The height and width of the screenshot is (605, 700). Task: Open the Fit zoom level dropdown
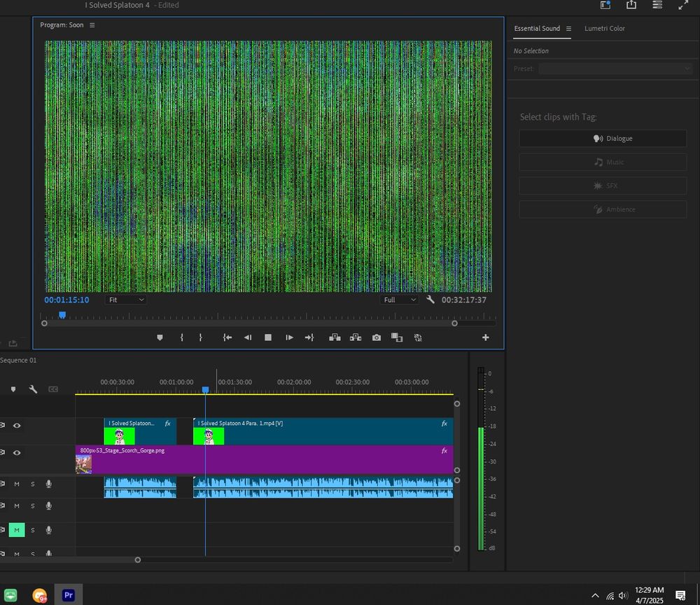[x=126, y=300]
